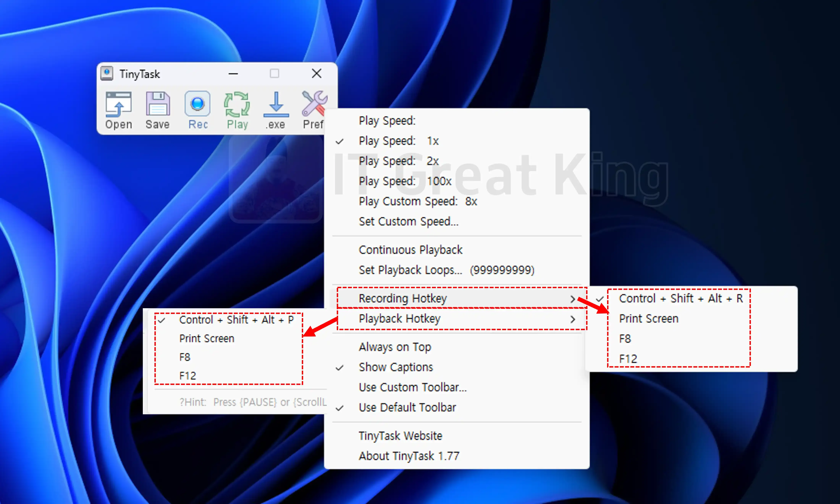Click the .exe compile icon
The height and width of the screenshot is (504, 840).
point(276,110)
